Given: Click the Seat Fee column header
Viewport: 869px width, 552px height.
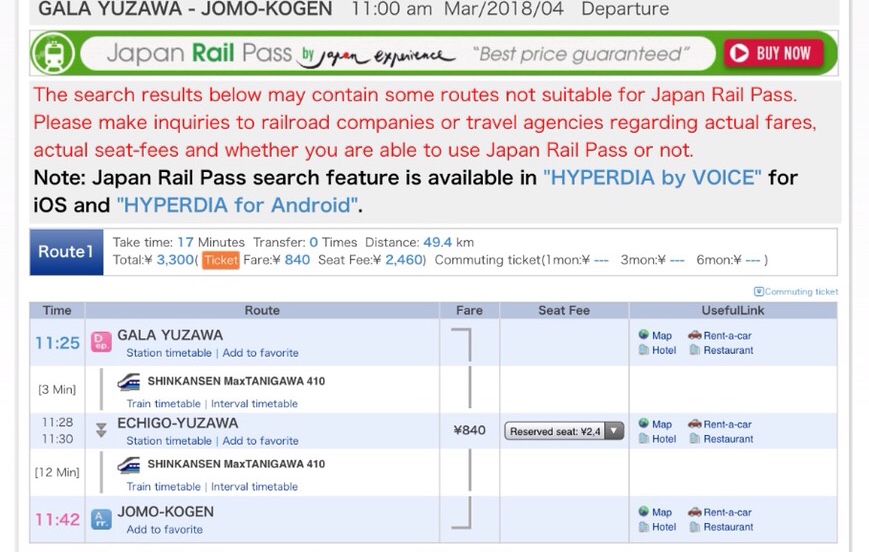Looking at the screenshot, I should 564,310.
